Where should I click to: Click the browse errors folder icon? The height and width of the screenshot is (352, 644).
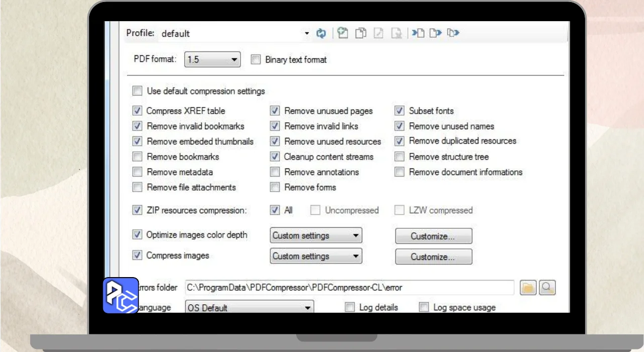[528, 288]
